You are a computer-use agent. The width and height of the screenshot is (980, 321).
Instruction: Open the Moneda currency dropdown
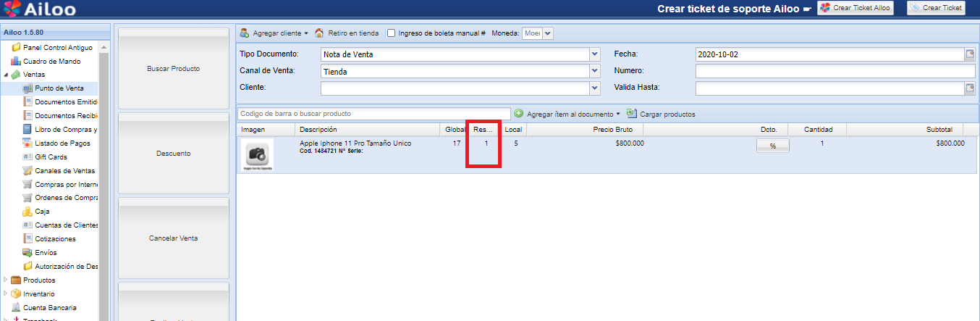[x=547, y=33]
